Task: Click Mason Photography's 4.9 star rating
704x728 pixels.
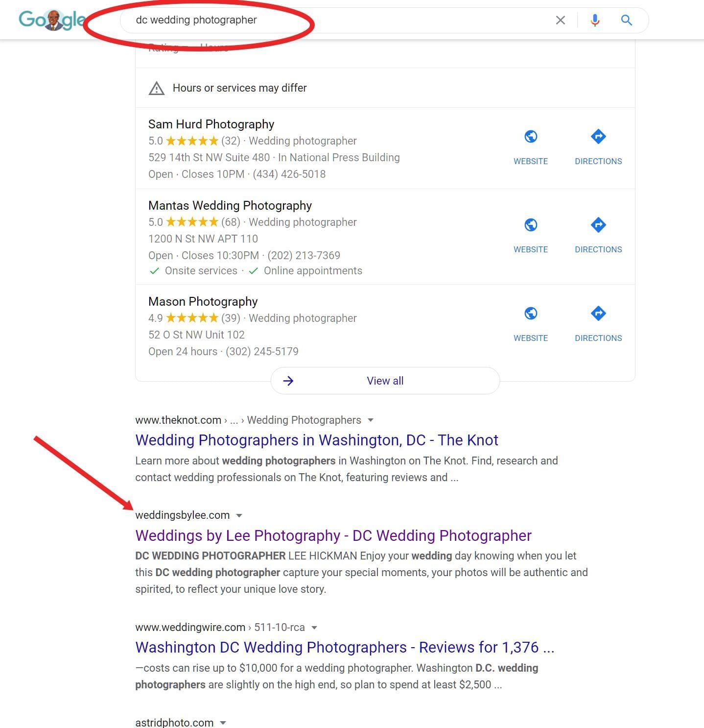Action: click(x=184, y=318)
